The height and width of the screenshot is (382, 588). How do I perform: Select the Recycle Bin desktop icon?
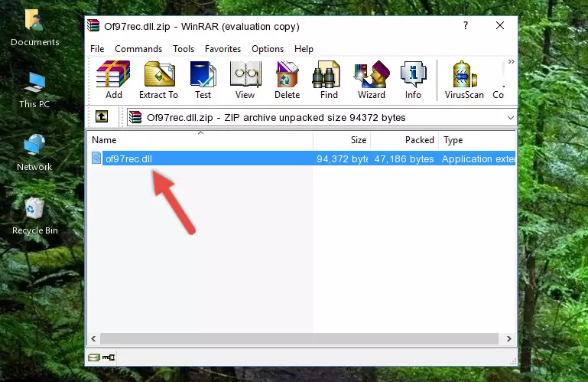click(35, 217)
